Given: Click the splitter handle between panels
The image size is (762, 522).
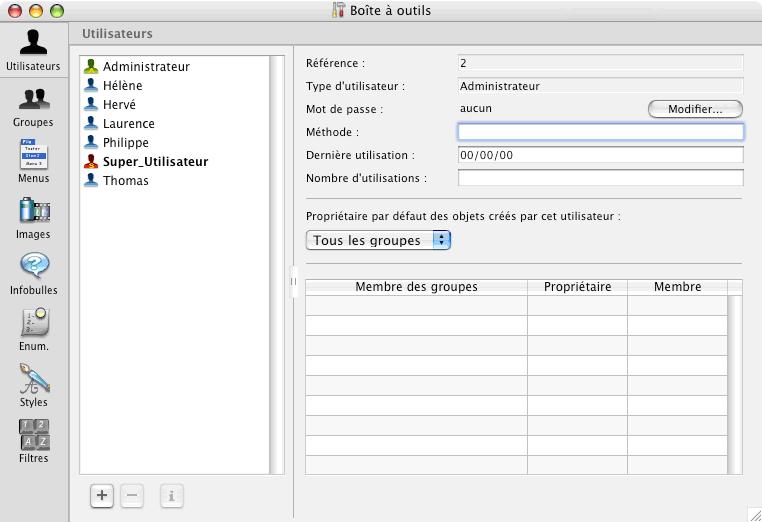Looking at the screenshot, I should coord(293,281).
